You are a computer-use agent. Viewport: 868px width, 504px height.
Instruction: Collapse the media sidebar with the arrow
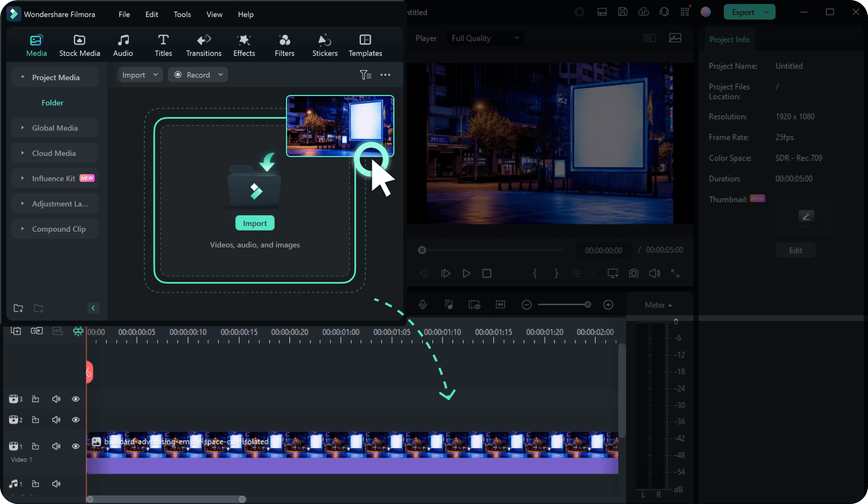click(93, 308)
